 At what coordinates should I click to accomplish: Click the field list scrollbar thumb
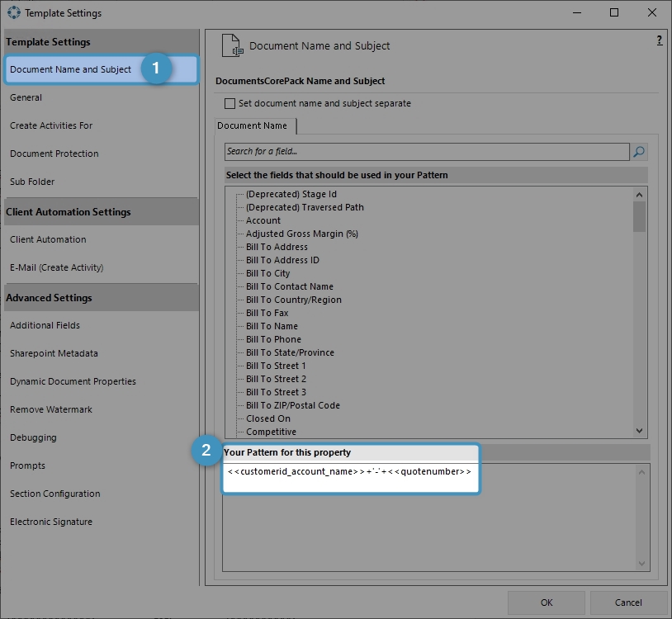point(639,217)
